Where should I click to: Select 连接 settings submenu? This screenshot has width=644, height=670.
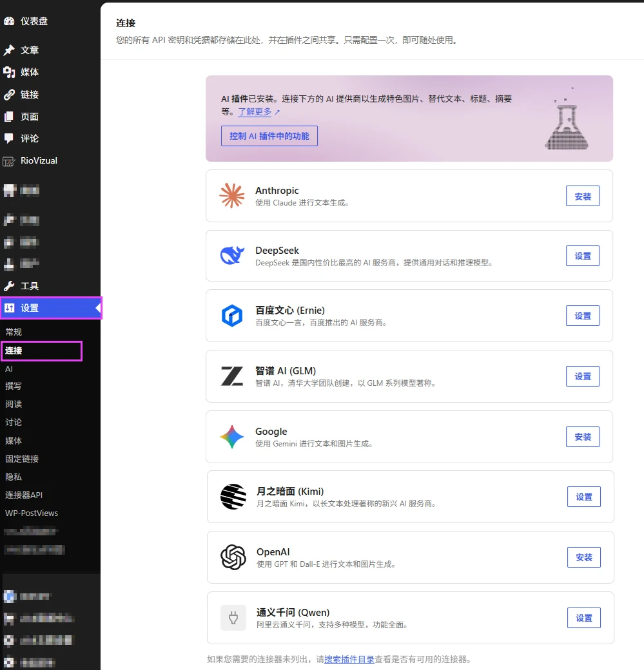pyautogui.click(x=14, y=350)
